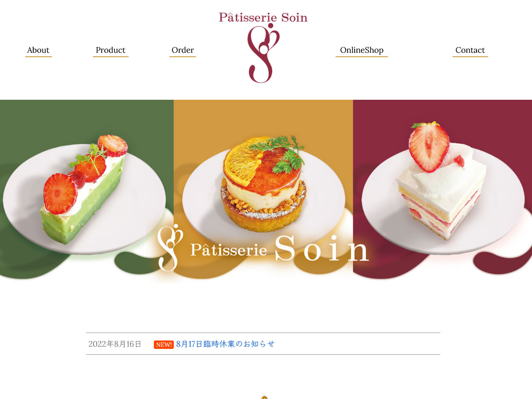Click the white Pâtisserie text on the banner
Viewport: 532px width, 399px height.
(229, 250)
